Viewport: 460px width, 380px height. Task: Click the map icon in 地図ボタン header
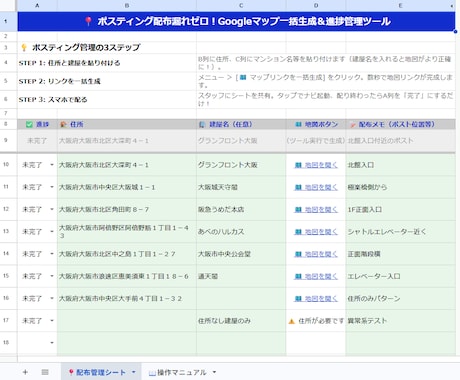298,124
